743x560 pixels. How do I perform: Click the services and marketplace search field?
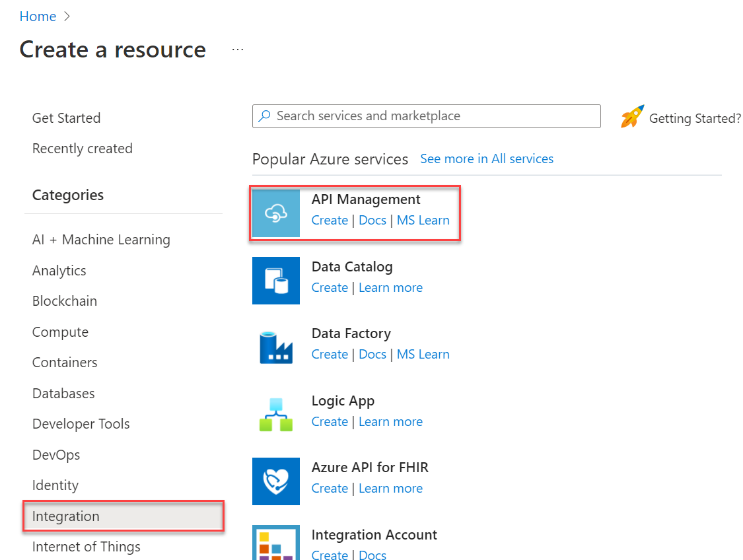click(x=426, y=116)
